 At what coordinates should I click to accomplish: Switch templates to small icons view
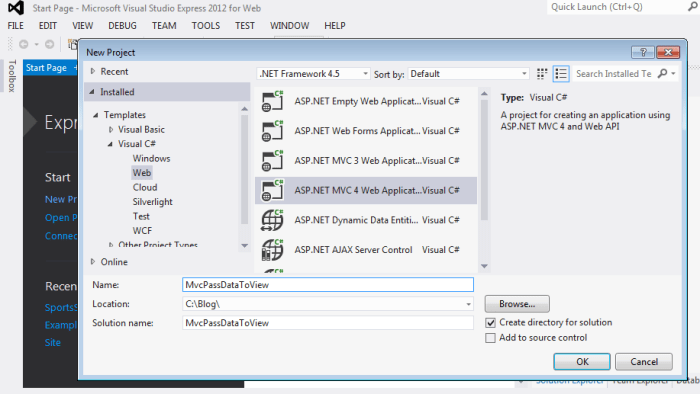point(542,74)
